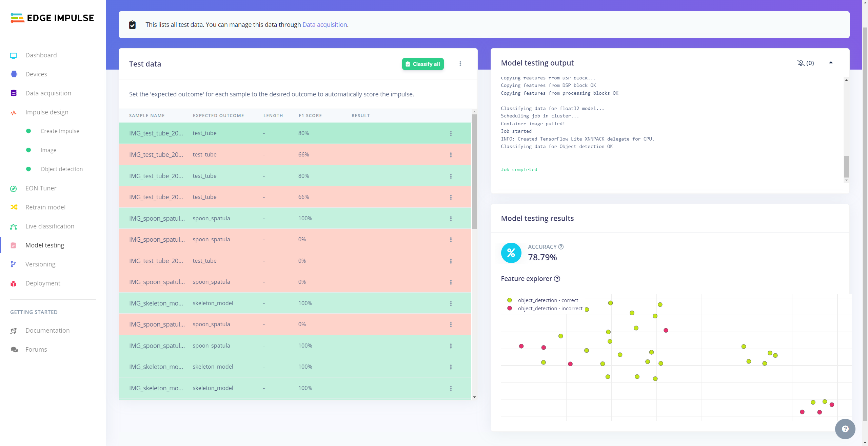Select the Live classification menu item

(x=50, y=226)
